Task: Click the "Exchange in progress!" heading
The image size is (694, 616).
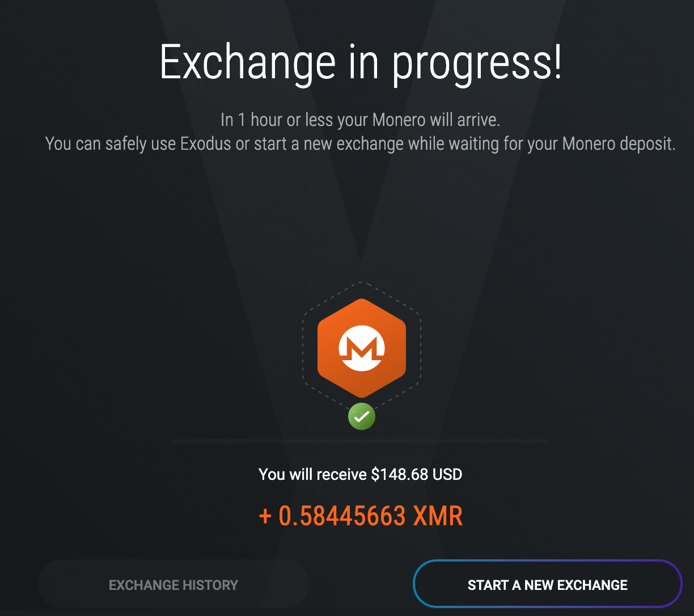Action: coord(361,62)
